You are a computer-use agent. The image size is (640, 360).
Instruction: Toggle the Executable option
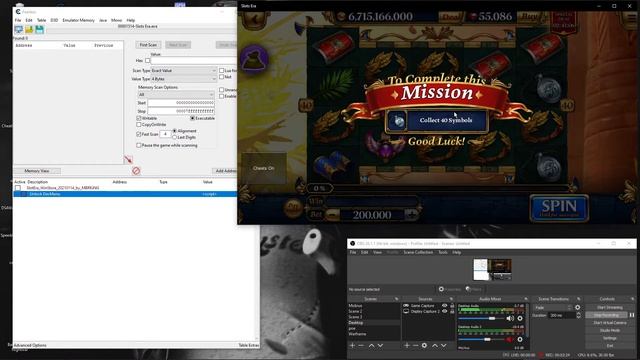[193, 118]
